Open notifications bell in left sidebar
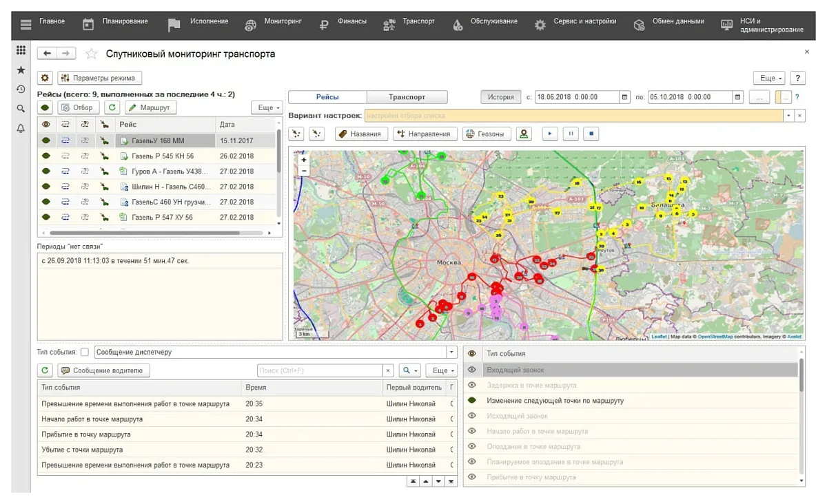Screen dimensions: 827x504 coord(21,128)
